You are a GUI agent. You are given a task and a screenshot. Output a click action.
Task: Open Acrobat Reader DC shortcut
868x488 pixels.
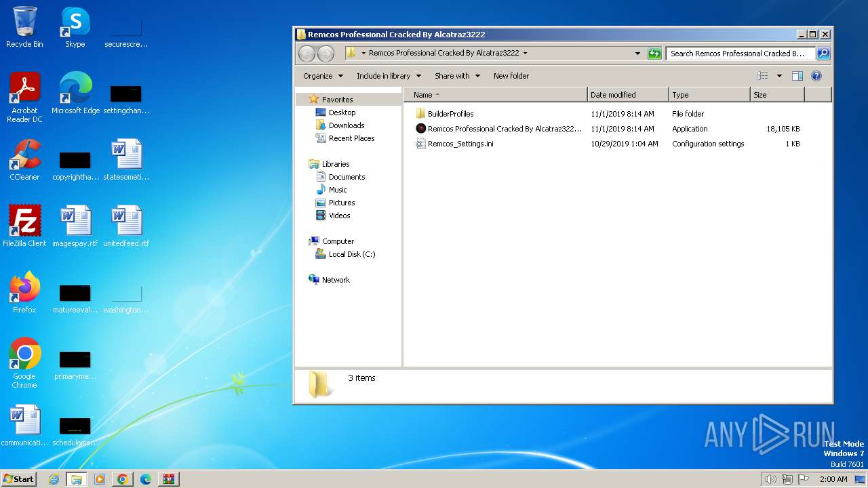pyautogui.click(x=24, y=98)
